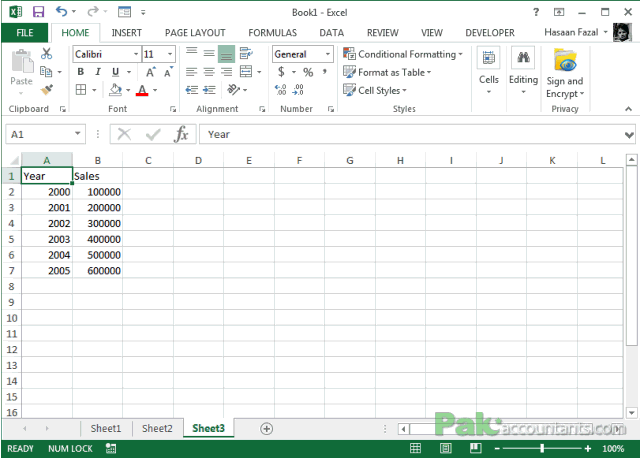Click the Hasaan Fazal account name

click(571, 32)
